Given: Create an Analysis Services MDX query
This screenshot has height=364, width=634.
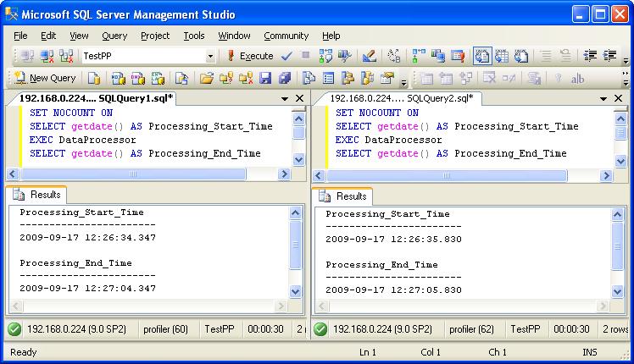Looking at the screenshot, I should coord(119,78).
